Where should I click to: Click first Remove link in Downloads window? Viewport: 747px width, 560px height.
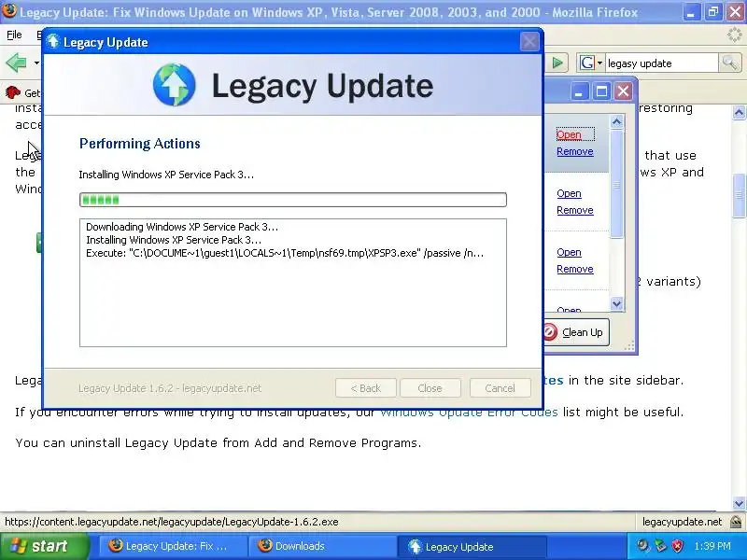click(575, 151)
